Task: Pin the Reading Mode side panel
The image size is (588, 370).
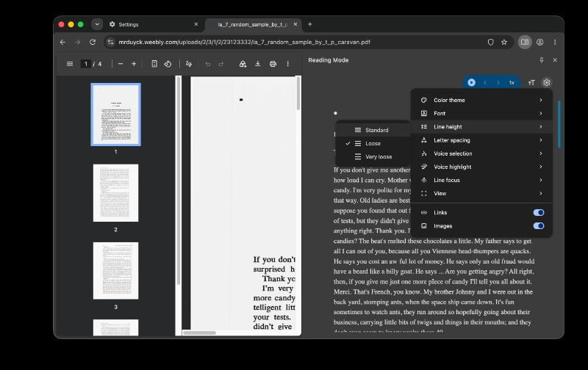Action: [542, 60]
